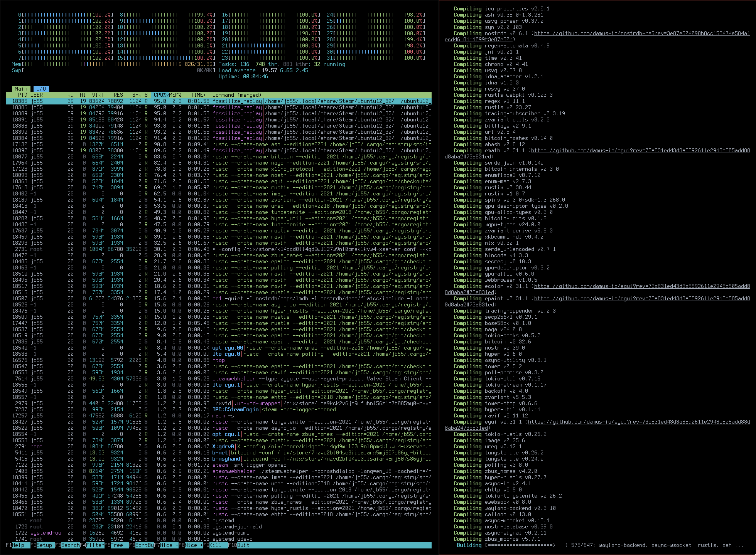Select process 5411 b-net bitcoind
This screenshot has width=756, height=555.
(x=219, y=452)
